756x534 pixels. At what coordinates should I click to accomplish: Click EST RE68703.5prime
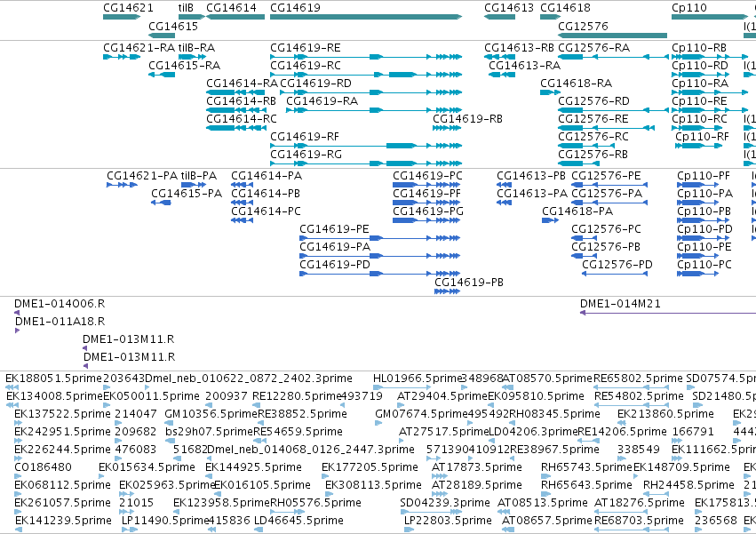[x=639, y=522]
